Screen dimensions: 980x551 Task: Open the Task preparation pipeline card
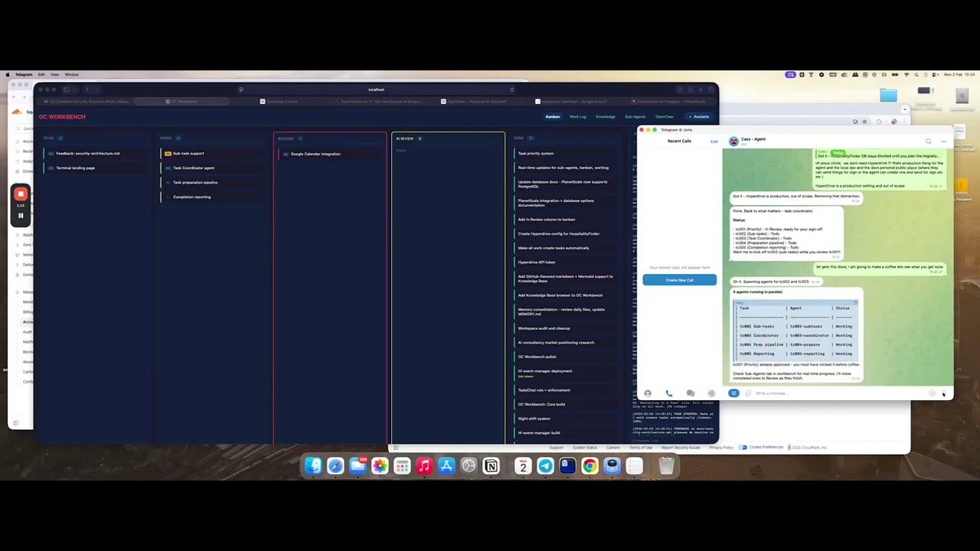click(213, 182)
